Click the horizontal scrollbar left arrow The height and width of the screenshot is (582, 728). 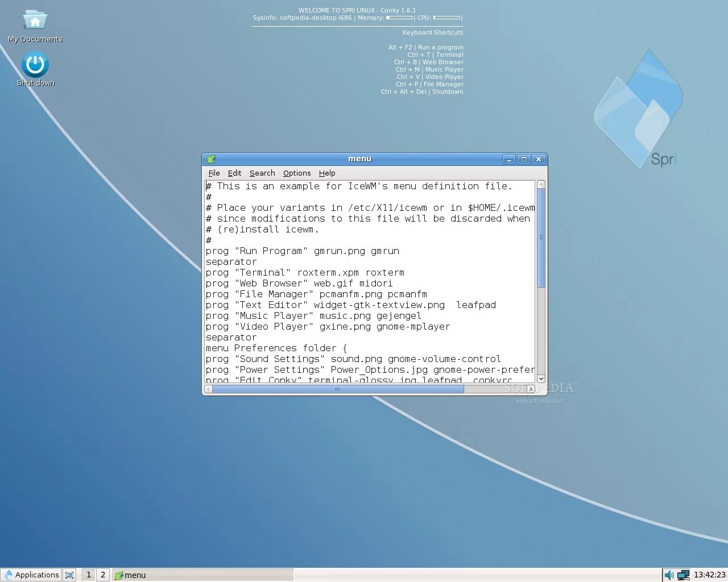208,389
